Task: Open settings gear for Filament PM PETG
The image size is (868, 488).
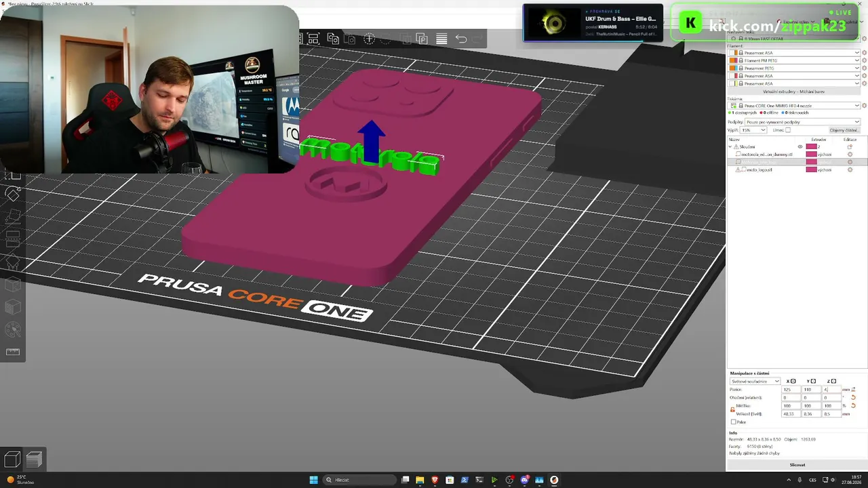Action: [x=864, y=60]
